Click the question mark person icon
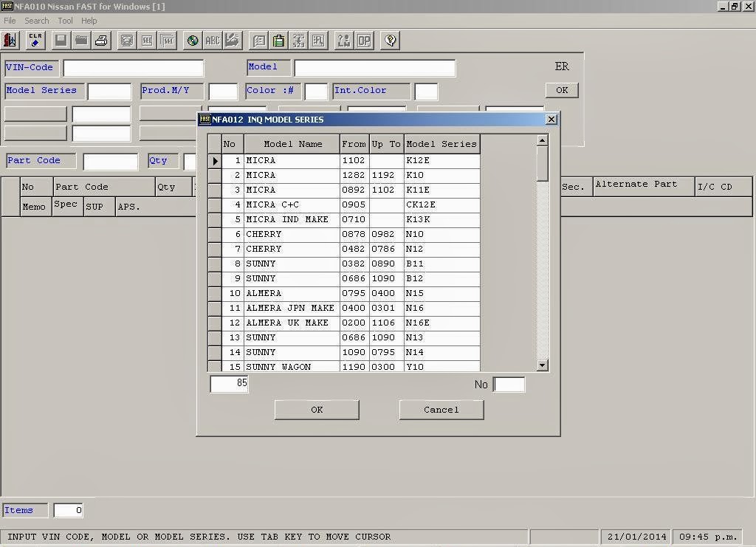 [344, 41]
